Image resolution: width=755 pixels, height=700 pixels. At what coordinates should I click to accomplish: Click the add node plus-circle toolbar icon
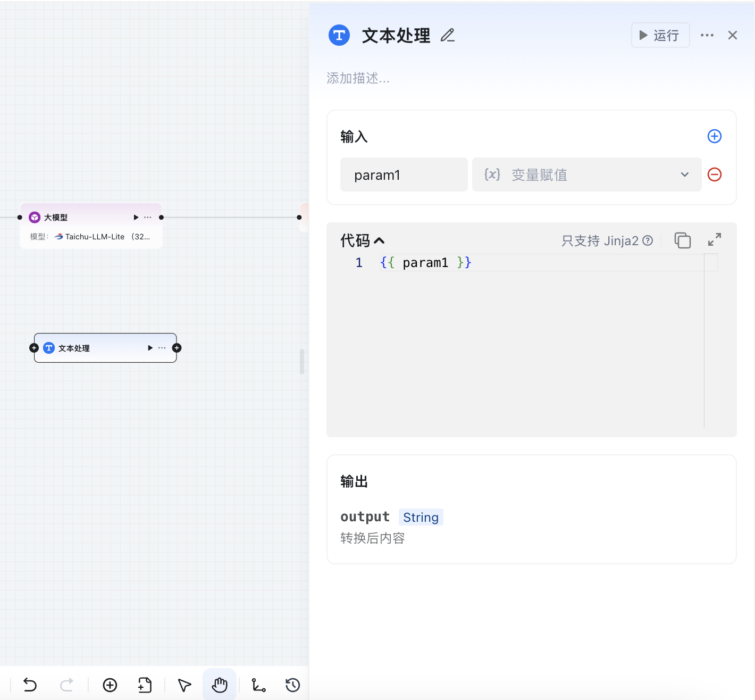click(x=110, y=685)
